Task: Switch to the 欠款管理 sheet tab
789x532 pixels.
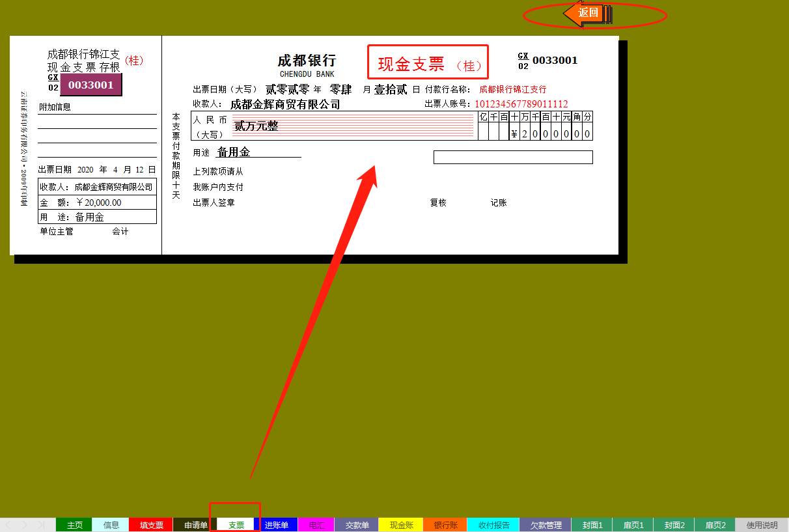Action: (546, 525)
